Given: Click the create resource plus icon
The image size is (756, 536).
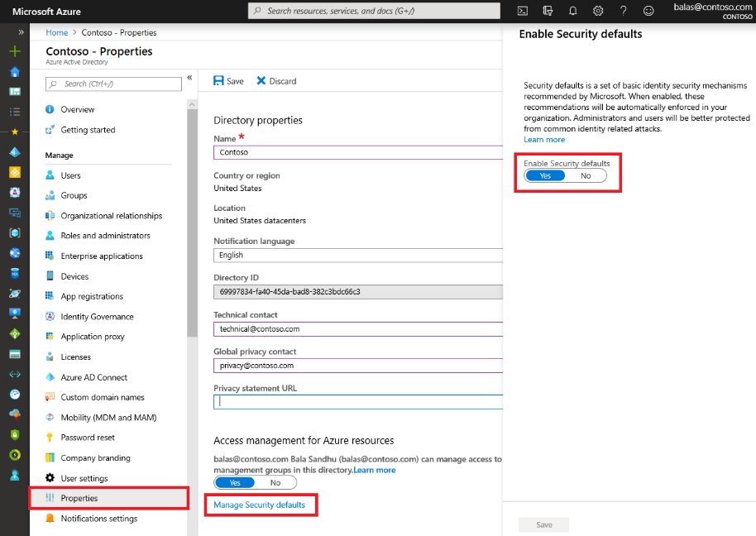Looking at the screenshot, I should coord(14,51).
